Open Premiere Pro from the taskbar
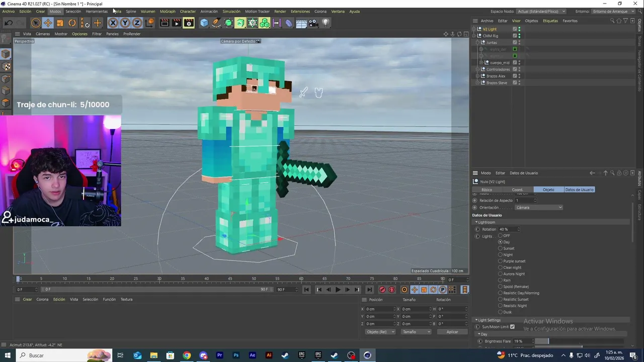This screenshot has height=362, width=644. click(x=219, y=355)
